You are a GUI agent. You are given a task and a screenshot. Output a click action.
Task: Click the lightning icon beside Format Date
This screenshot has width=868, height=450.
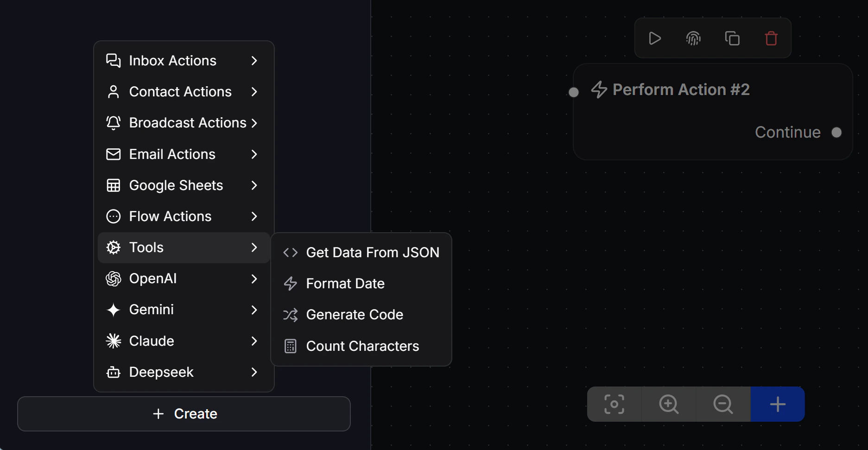click(x=290, y=284)
